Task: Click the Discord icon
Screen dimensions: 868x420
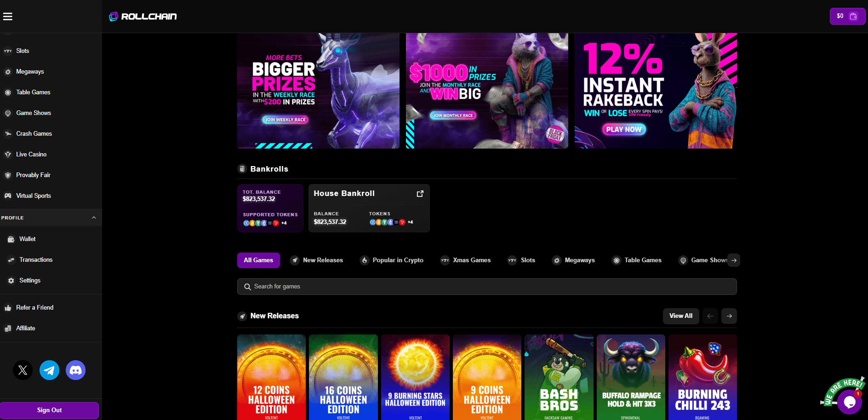Action: click(x=75, y=370)
